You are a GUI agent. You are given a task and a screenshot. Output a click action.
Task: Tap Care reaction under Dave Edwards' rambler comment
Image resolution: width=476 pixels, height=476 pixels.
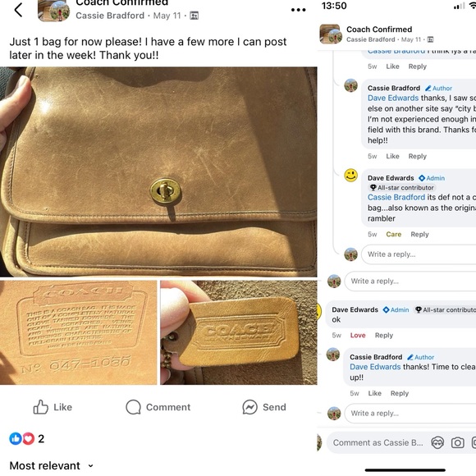pyautogui.click(x=393, y=234)
